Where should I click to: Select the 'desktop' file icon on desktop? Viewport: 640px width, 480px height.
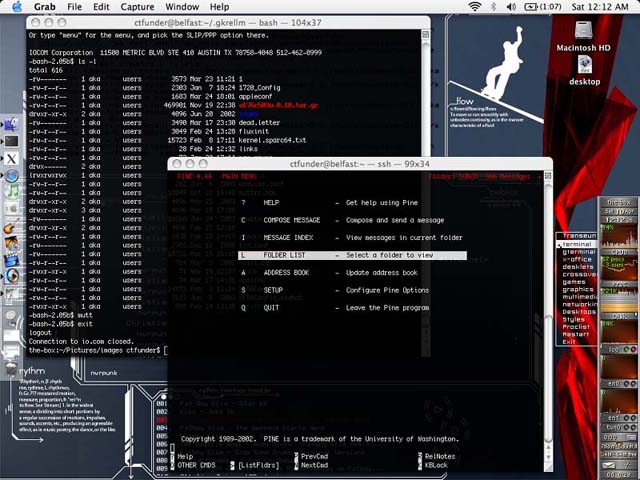pos(585,65)
